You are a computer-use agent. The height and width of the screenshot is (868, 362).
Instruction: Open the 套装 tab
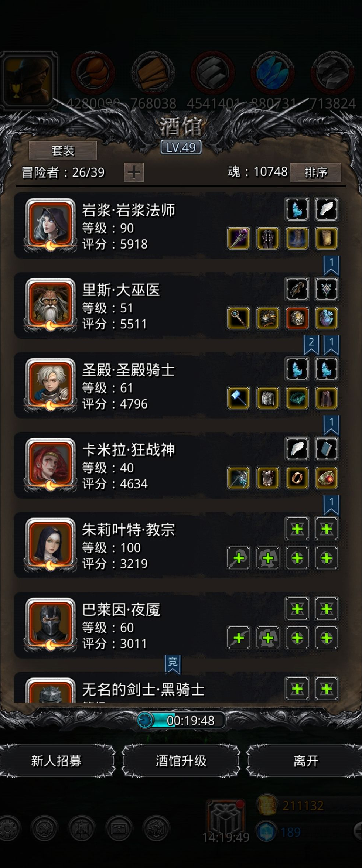point(63,151)
